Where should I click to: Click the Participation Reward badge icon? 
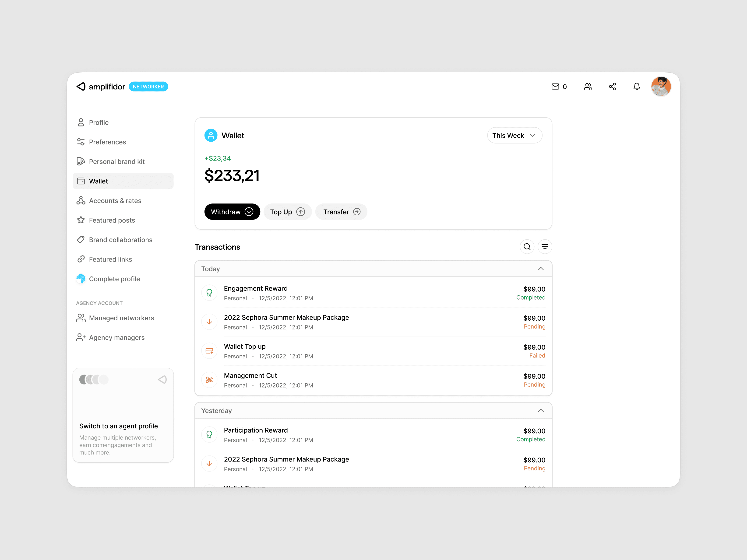pos(209,434)
